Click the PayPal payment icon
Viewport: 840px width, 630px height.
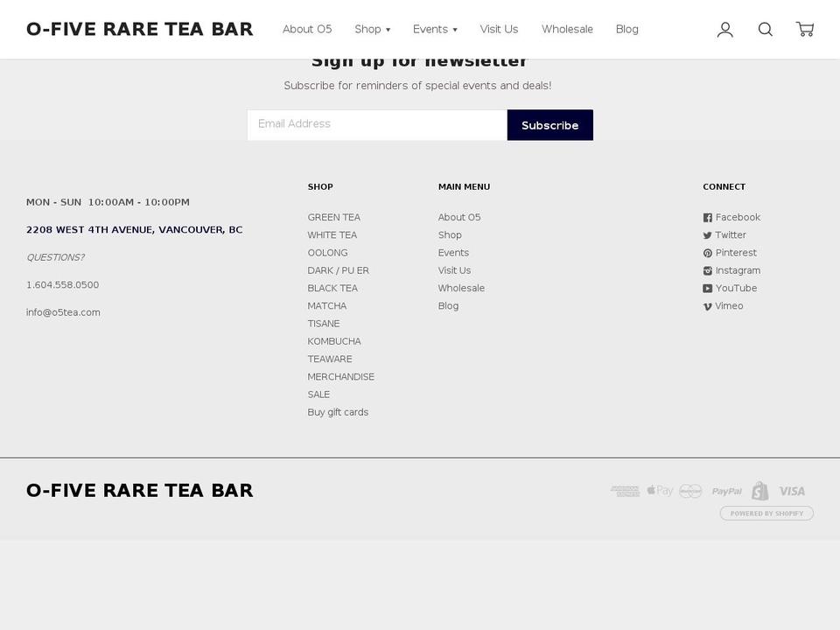coord(726,491)
